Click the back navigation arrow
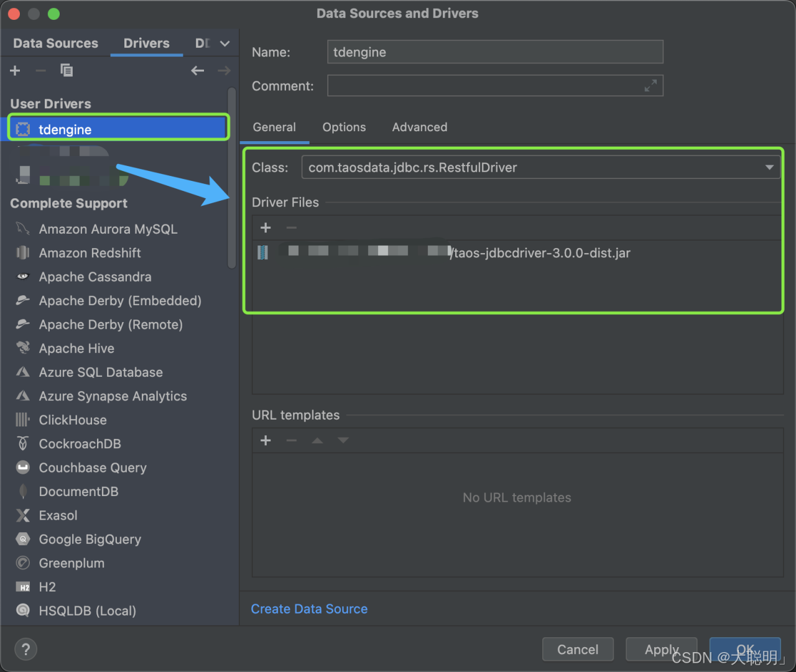This screenshot has width=796, height=672. pyautogui.click(x=198, y=71)
